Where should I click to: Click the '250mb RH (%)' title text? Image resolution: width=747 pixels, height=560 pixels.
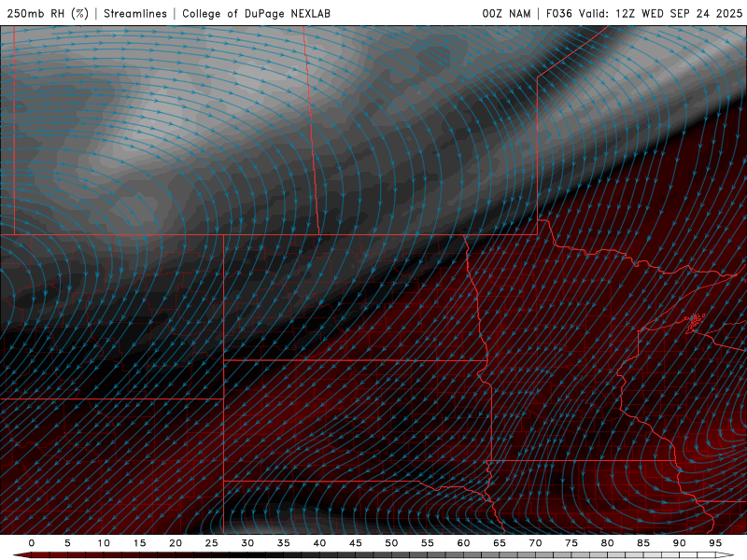point(49,13)
